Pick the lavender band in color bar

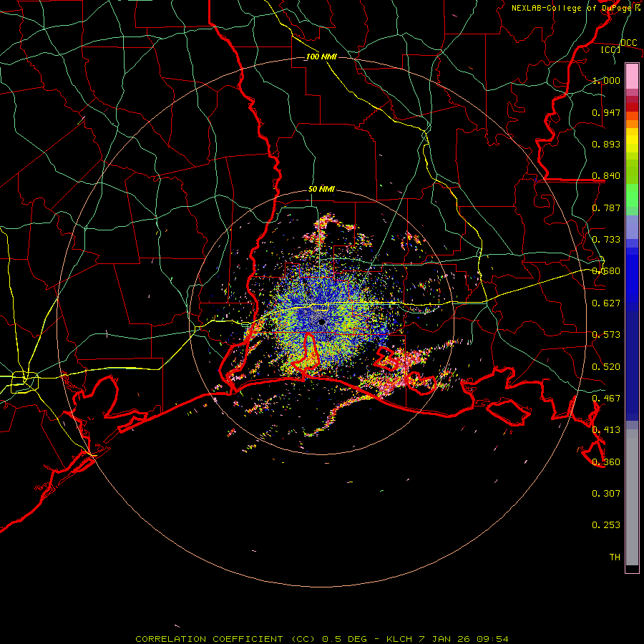click(632, 227)
